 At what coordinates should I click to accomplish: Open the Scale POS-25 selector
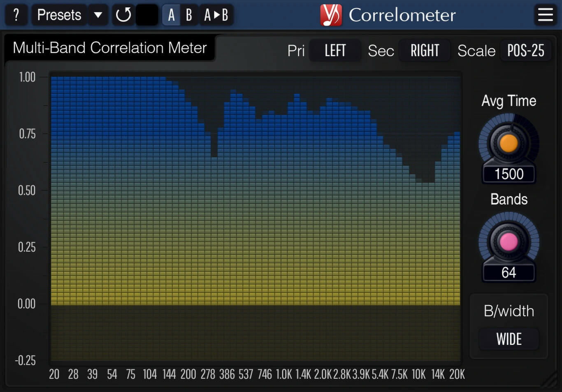pos(526,51)
